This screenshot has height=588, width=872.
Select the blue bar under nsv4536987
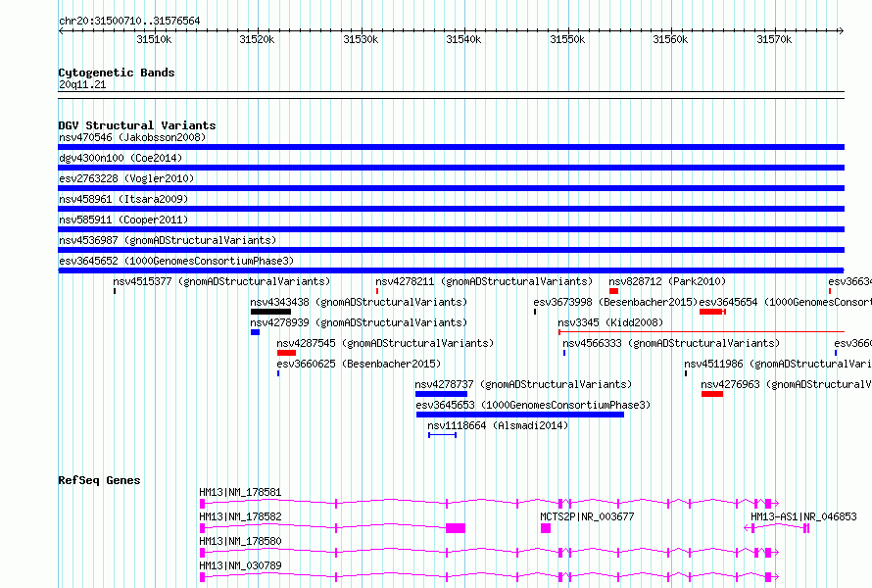[451, 250]
